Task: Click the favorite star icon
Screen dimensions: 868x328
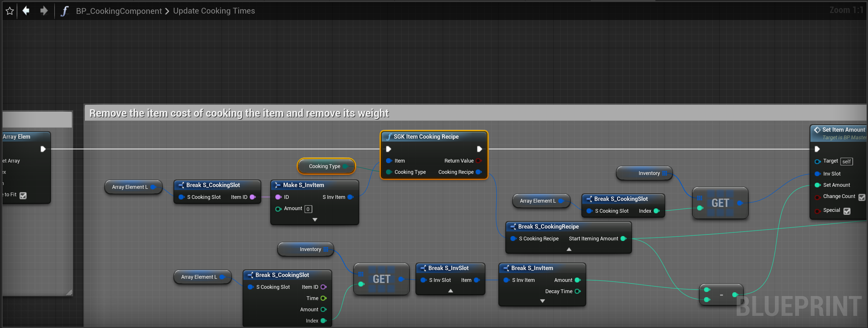Action: 10,11
